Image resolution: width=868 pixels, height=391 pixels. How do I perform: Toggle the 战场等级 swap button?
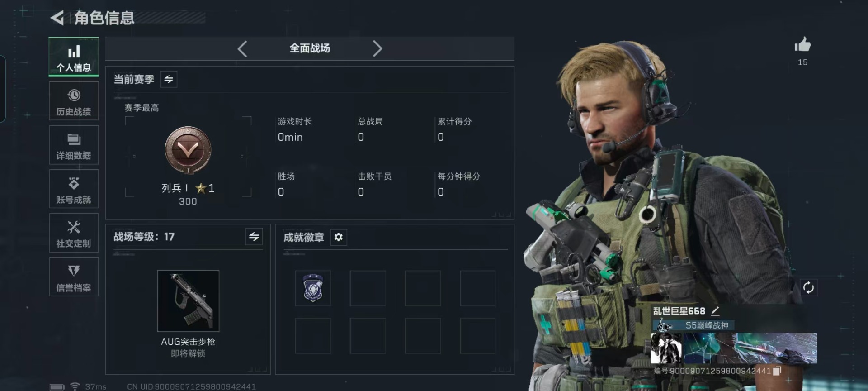coord(254,237)
